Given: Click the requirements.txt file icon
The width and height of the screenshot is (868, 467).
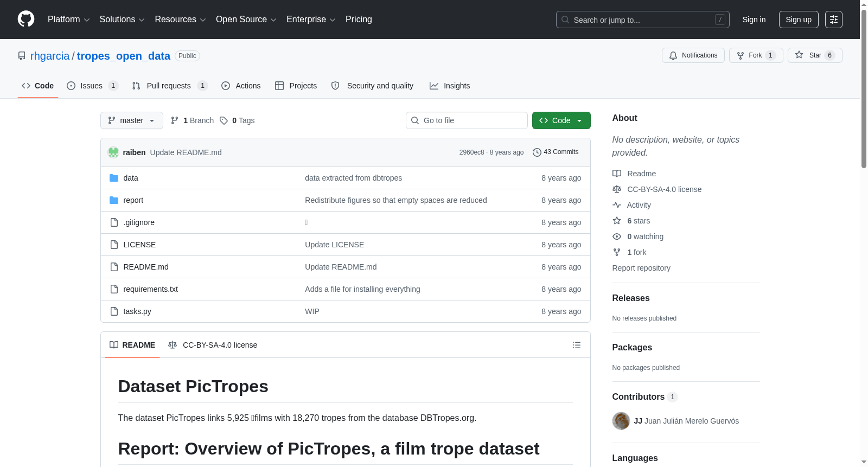Looking at the screenshot, I should (114, 289).
